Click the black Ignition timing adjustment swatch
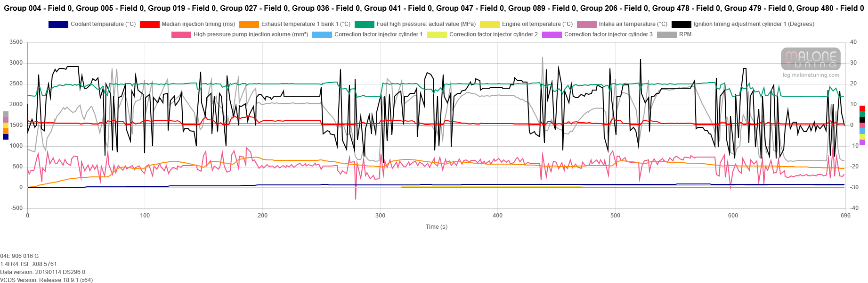This screenshot has height=283, width=868. pyautogui.click(x=681, y=25)
